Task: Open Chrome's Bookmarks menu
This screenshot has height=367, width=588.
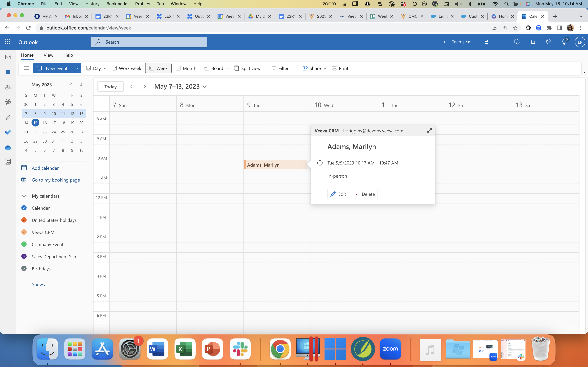Action: (117, 4)
